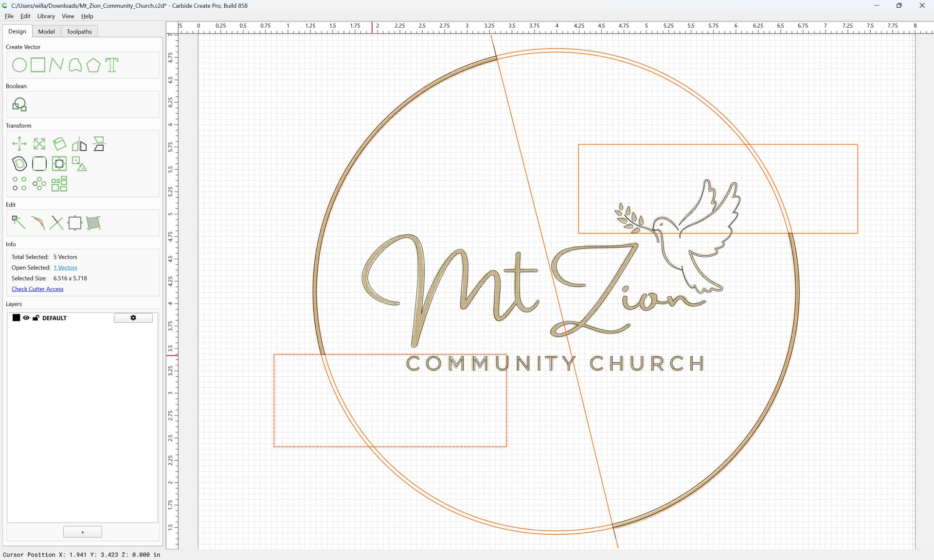Click the Check Cutter Access link

(x=37, y=289)
